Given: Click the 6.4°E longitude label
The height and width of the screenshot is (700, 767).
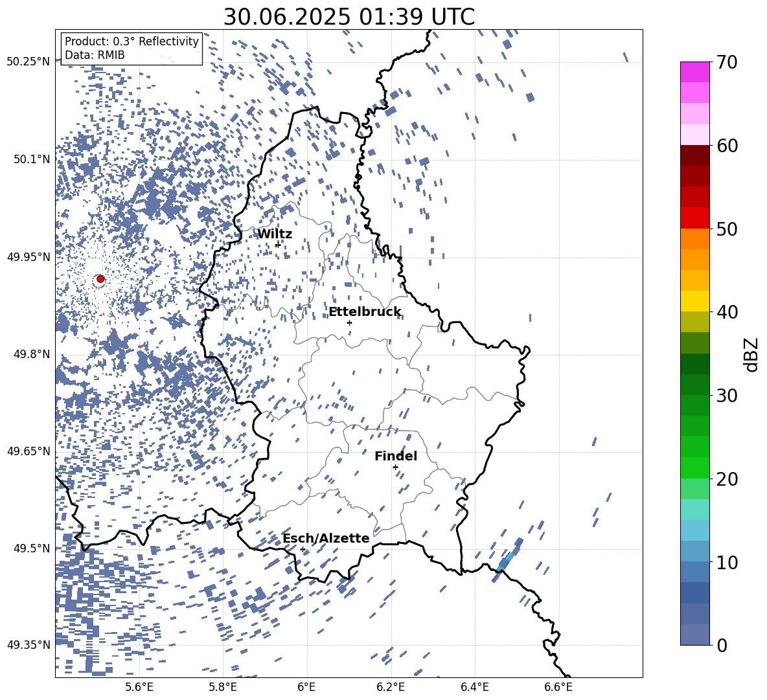Looking at the screenshot, I should 474,687.
